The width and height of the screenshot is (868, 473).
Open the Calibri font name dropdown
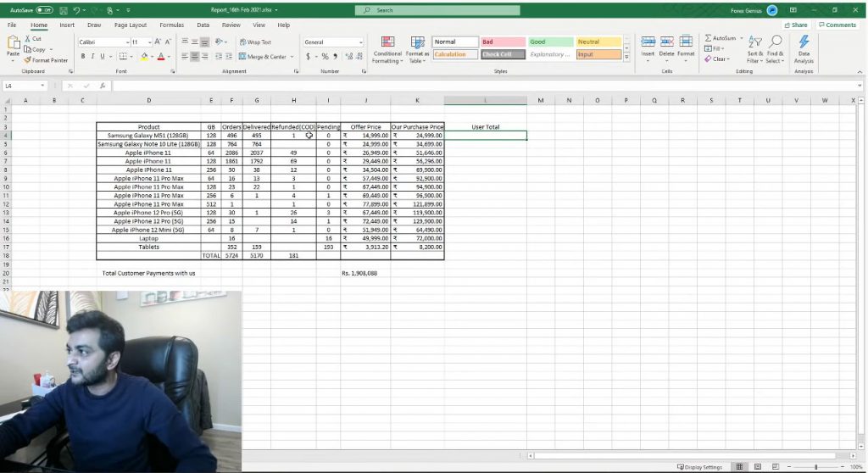(125, 42)
